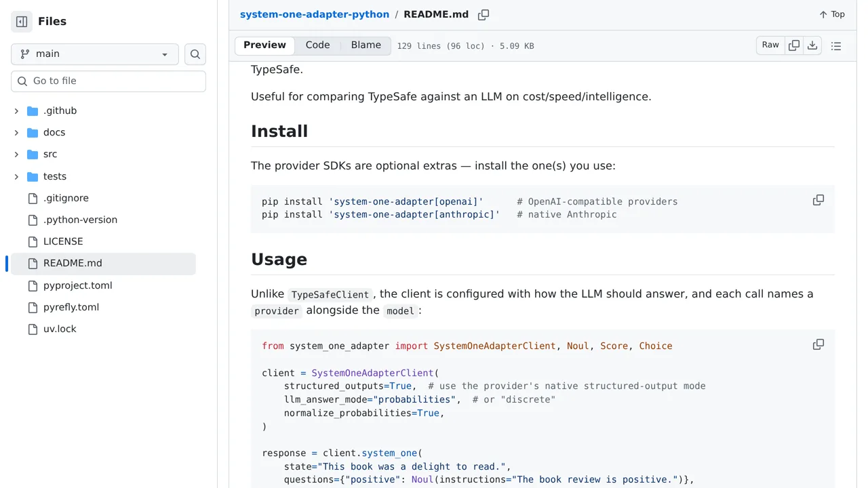The width and height of the screenshot is (868, 488).
Task: Open the pyproject.toml file
Action: click(x=78, y=286)
